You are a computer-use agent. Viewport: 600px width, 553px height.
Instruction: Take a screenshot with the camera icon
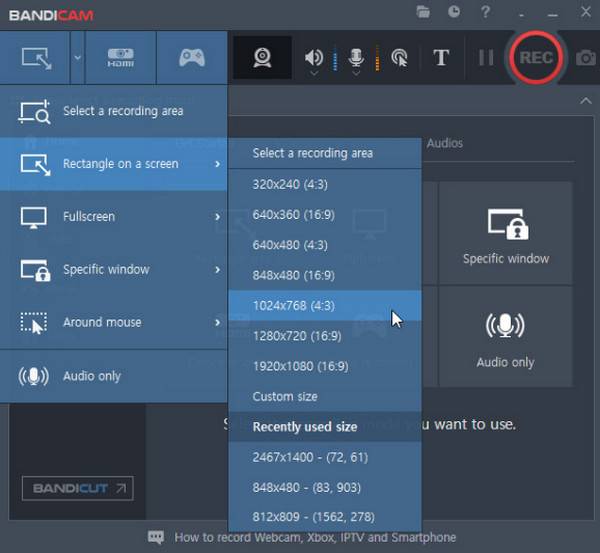[586, 58]
